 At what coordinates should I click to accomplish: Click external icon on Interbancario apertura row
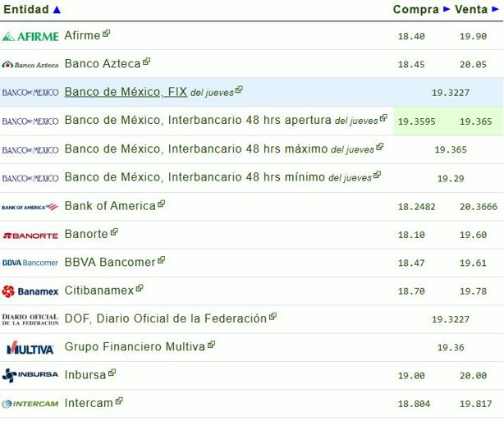383,118
